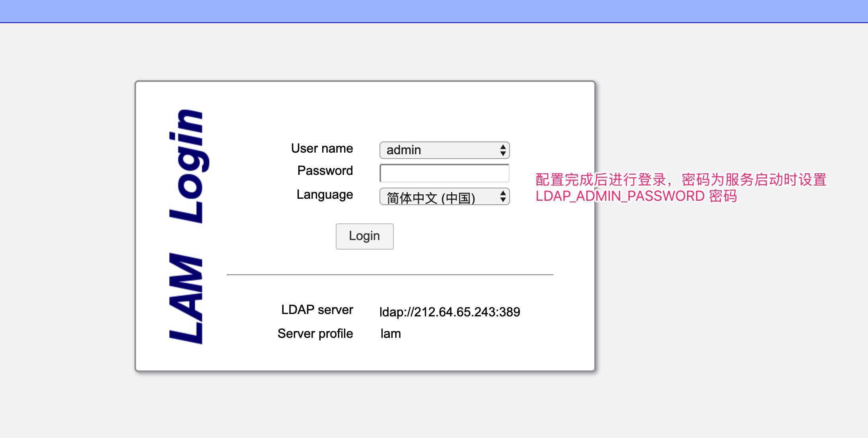Click the blue header bar at top
This screenshot has width=868, height=438.
(x=434, y=10)
